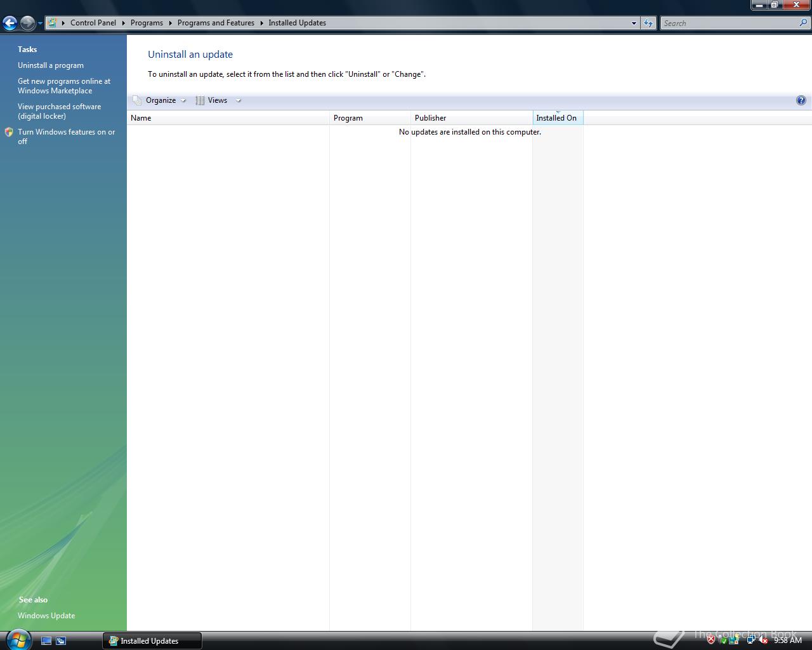
Task: Click the muted volume tray icon
Action: [763, 640]
